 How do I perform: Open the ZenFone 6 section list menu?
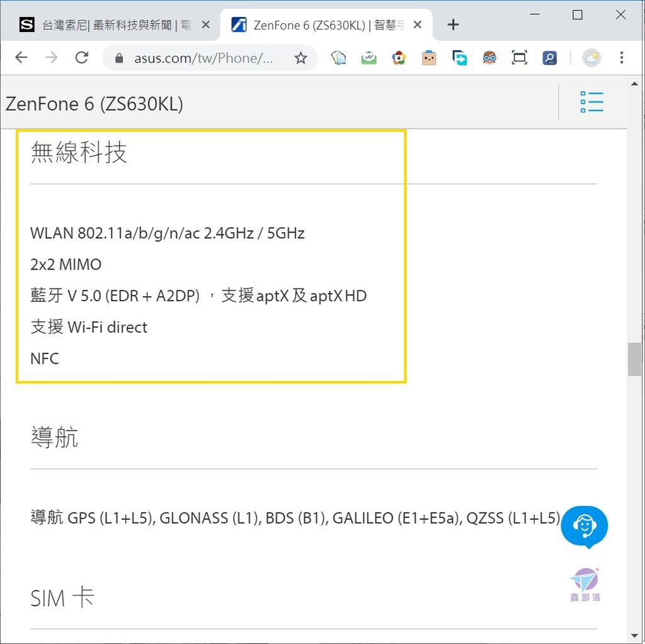(591, 101)
